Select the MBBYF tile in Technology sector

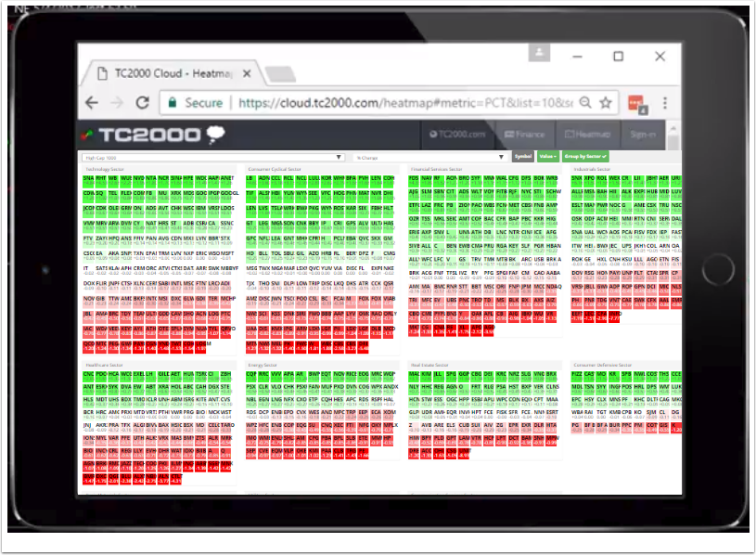point(228,270)
